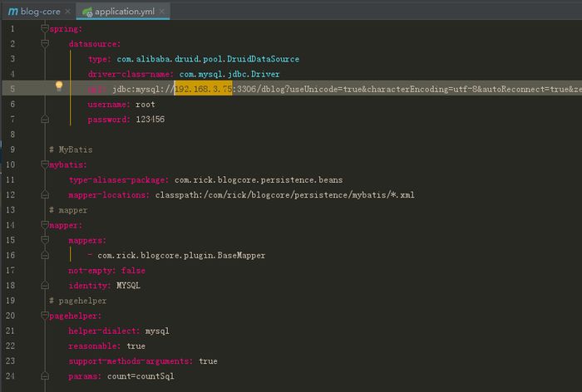Click the username value root

145,105
